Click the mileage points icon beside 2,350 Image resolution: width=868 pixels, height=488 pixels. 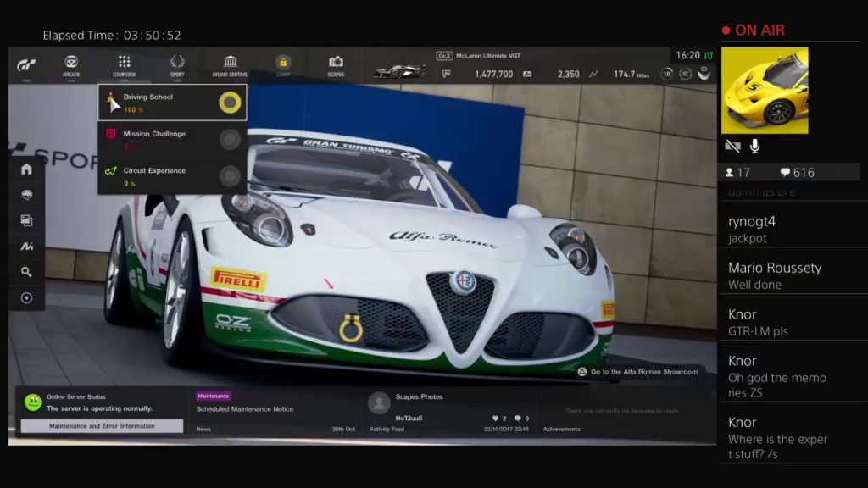tap(527, 74)
